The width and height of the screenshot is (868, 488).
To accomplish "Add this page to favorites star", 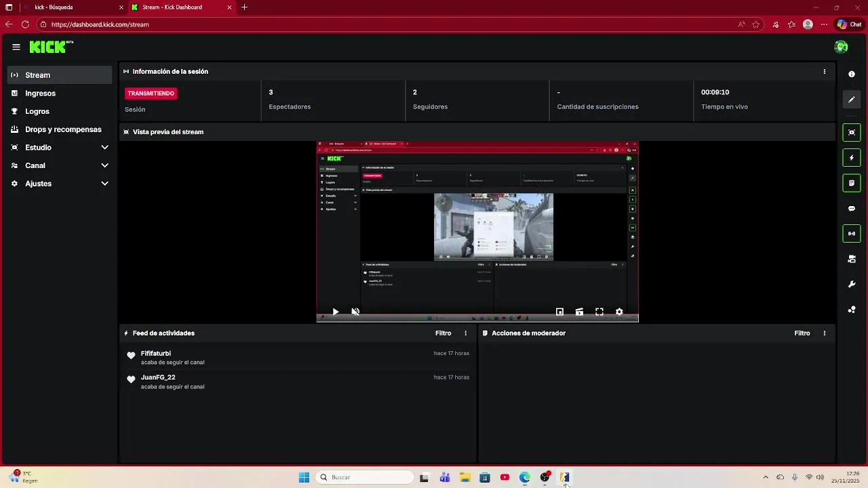I will pos(756,24).
